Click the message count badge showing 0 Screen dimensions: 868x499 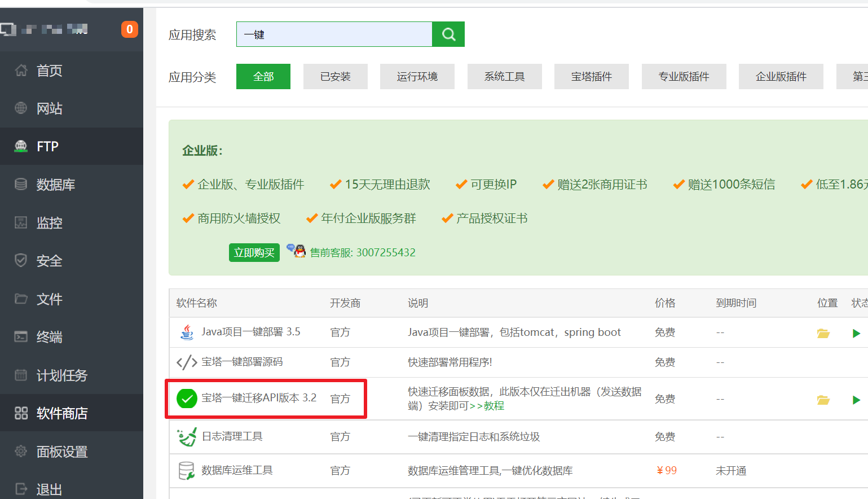(x=129, y=29)
